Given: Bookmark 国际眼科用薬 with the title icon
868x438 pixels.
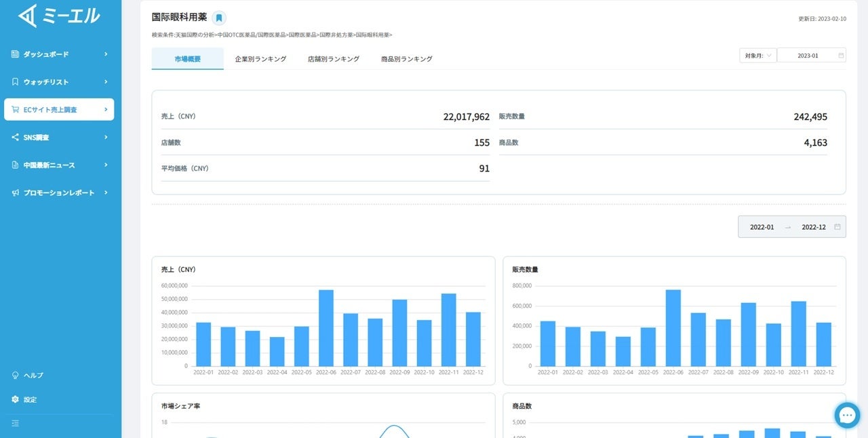Looking at the screenshot, I should [219, 18].
